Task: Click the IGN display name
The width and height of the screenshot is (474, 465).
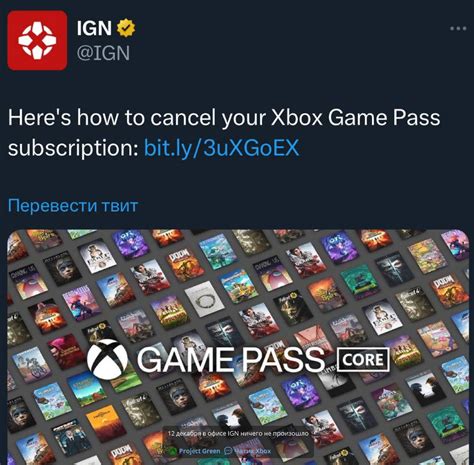Action: (x=94, y=28)
